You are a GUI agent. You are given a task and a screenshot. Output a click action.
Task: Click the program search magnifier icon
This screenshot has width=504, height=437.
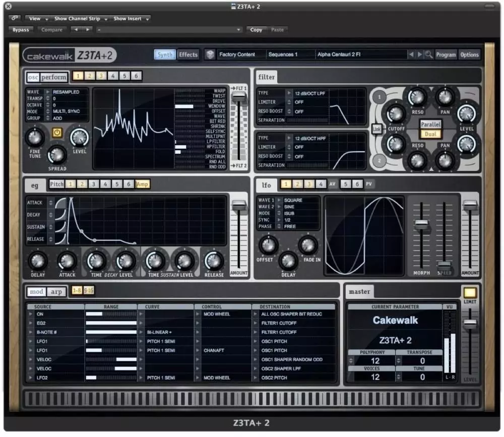pos(428,54)
